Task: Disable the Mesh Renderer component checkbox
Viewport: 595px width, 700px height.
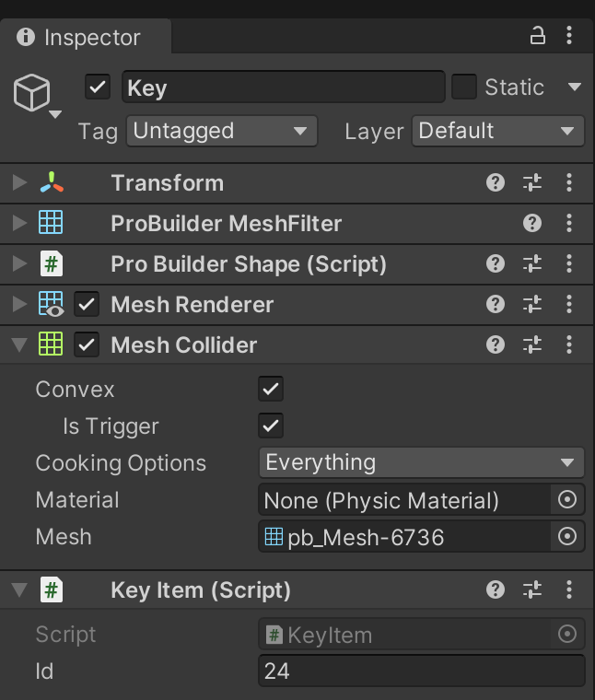Action: point(87,304)
